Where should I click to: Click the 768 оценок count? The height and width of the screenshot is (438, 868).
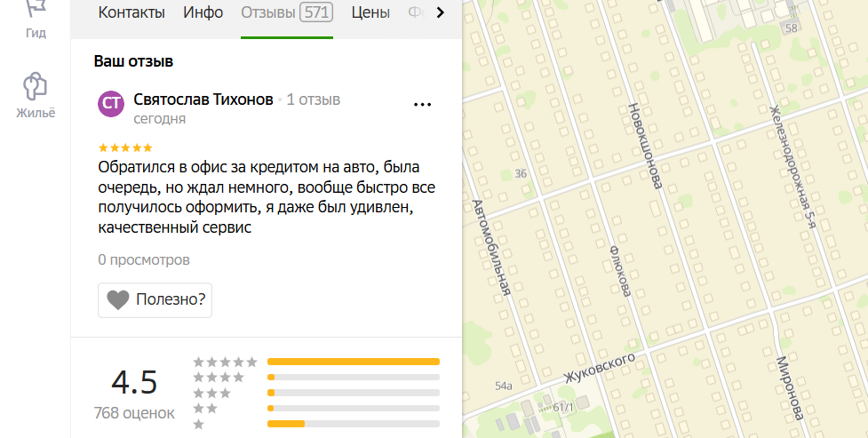134,413
